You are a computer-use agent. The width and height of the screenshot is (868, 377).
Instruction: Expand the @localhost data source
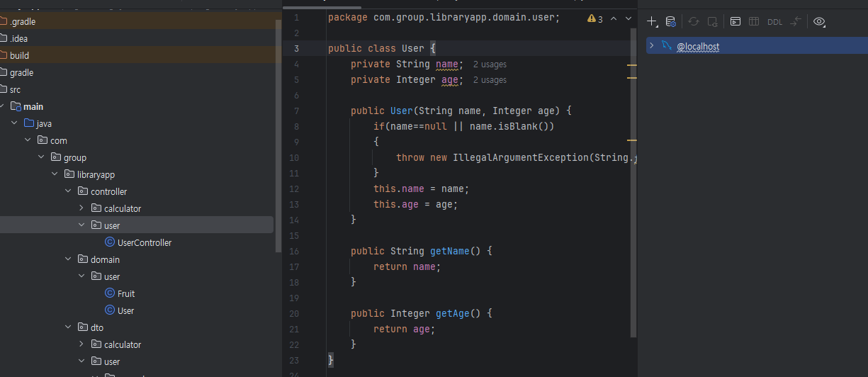click(652, 45)
